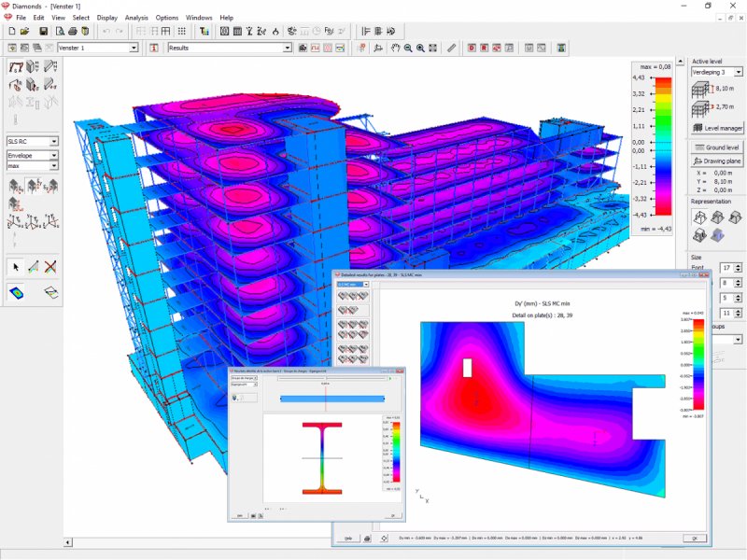Click the wireframe representation icon

pyautogui.click(x=699, y=217)
